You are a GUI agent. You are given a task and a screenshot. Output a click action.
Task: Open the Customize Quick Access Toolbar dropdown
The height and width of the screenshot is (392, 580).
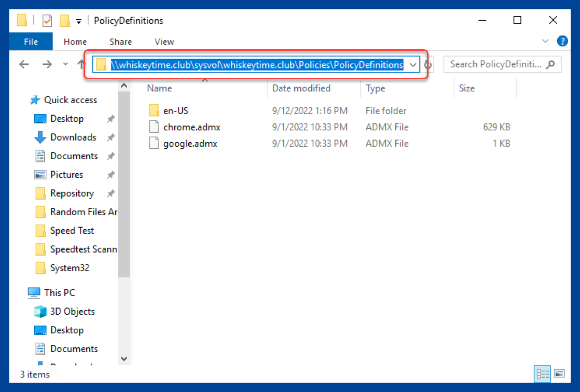point(78,21)
